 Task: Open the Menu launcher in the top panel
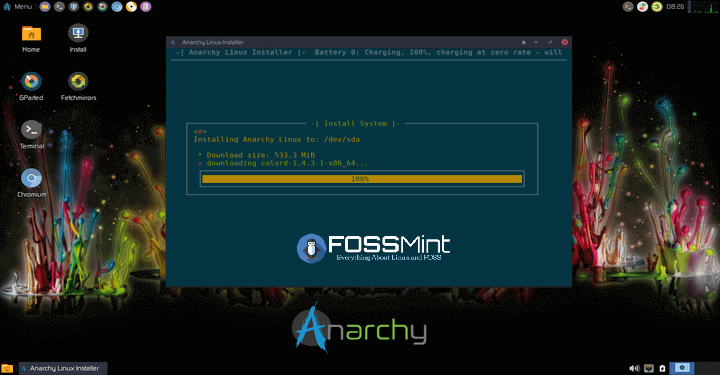tap(17, 6)
